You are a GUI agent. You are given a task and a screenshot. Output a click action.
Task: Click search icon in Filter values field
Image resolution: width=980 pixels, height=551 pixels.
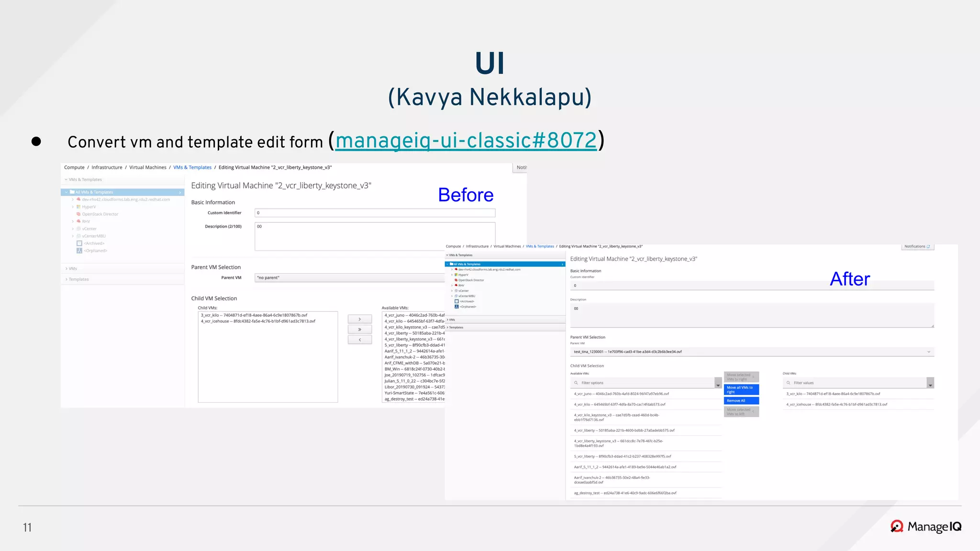[788, 383]
